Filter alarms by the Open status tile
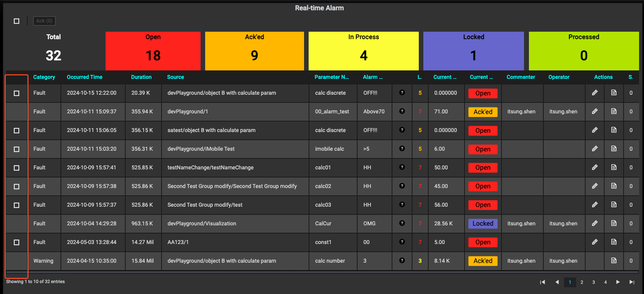Viewport: 644px width, 294px height. coord(153,51)
